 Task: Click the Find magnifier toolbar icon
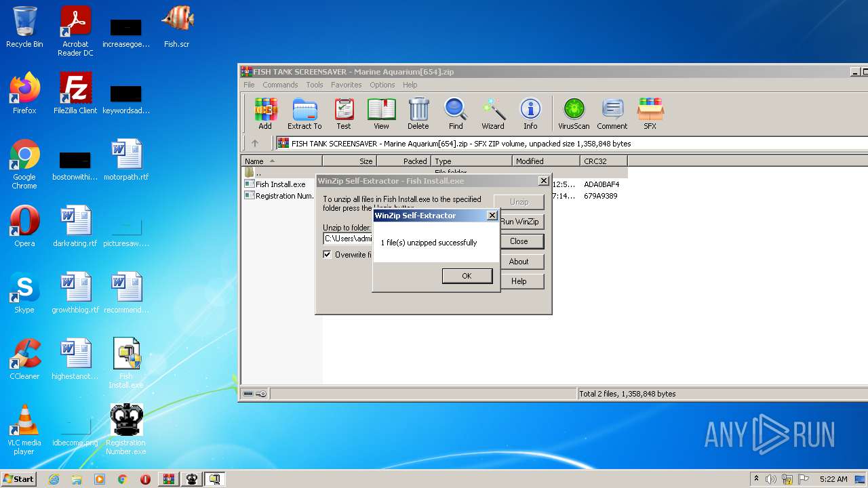456,114
